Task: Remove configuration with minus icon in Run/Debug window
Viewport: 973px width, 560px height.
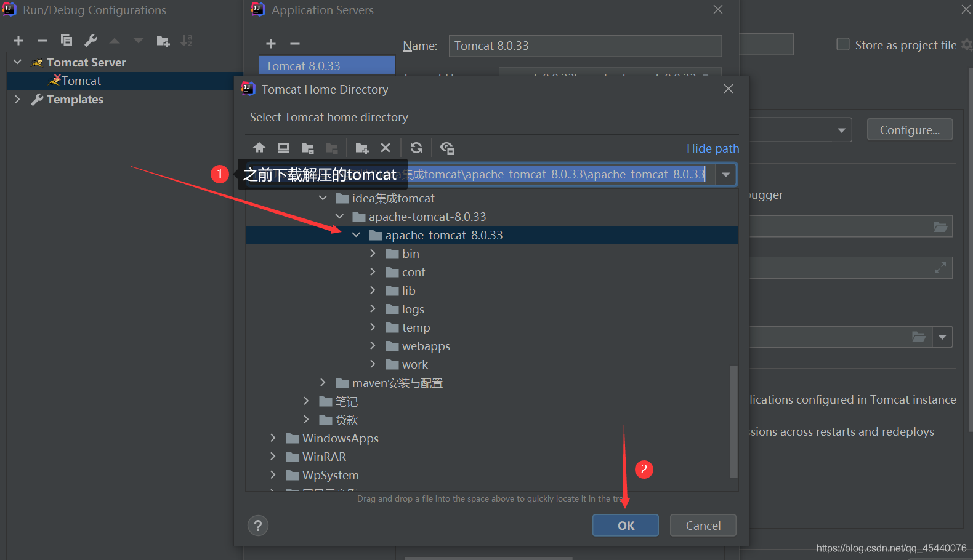Action: pyautogui.click(x=42, y=41)
